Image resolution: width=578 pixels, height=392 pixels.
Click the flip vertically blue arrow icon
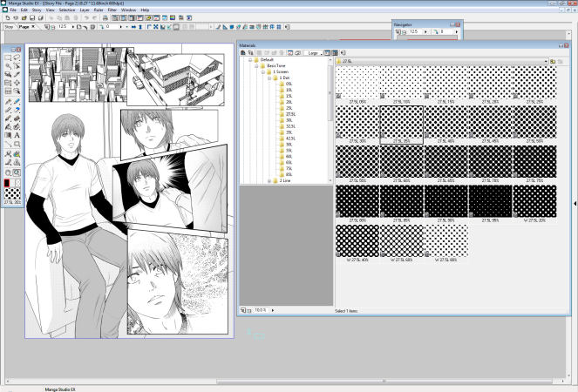point(140,27)
